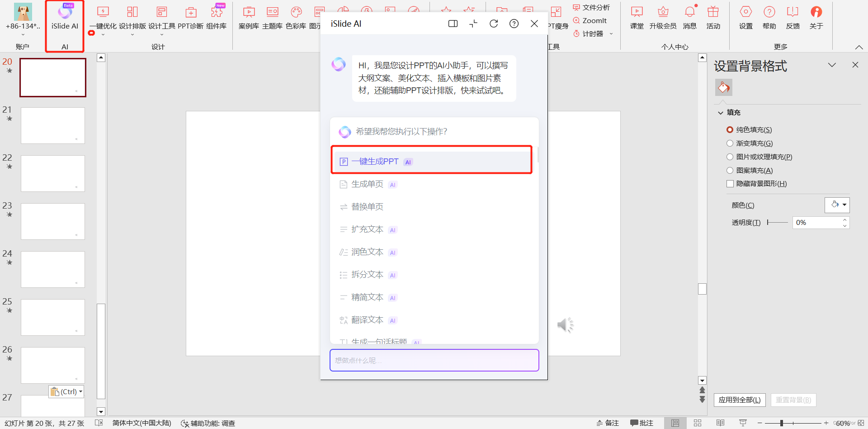Open the 颜色 color dropdown

844,205
